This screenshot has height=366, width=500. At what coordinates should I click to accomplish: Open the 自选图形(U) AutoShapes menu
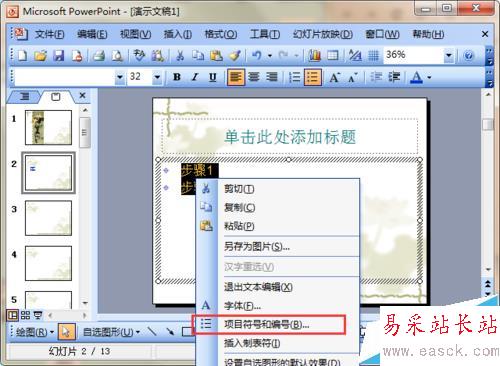pyautogui.click(x=111, y=332)
